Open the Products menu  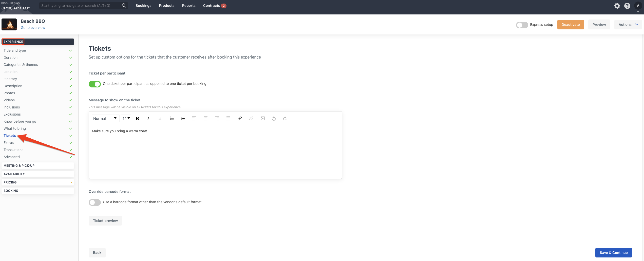tap(167, 6)
